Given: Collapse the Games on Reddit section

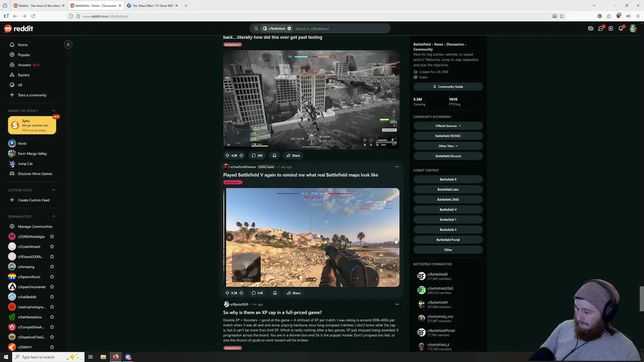Looking at the screenshot, I should [x=53, y=111].
